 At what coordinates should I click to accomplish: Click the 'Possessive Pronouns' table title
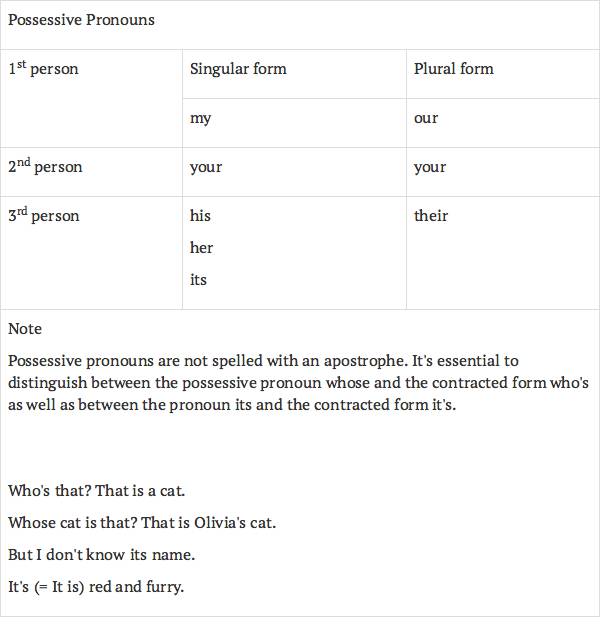(81, 20)
